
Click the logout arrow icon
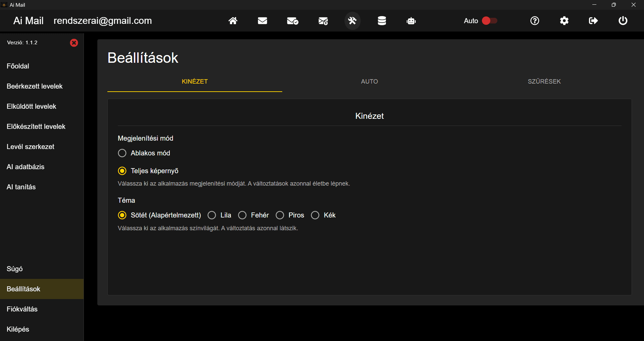tap(593, 21)
